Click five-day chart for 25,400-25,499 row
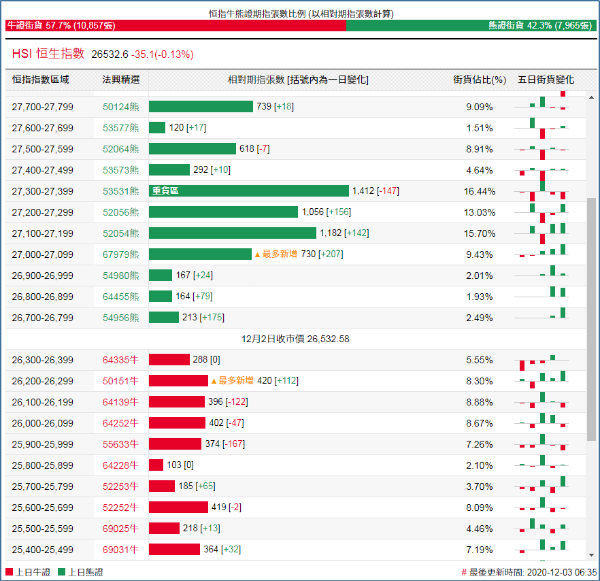The height and width of the screenshot is (581, 600). (541, 546)
